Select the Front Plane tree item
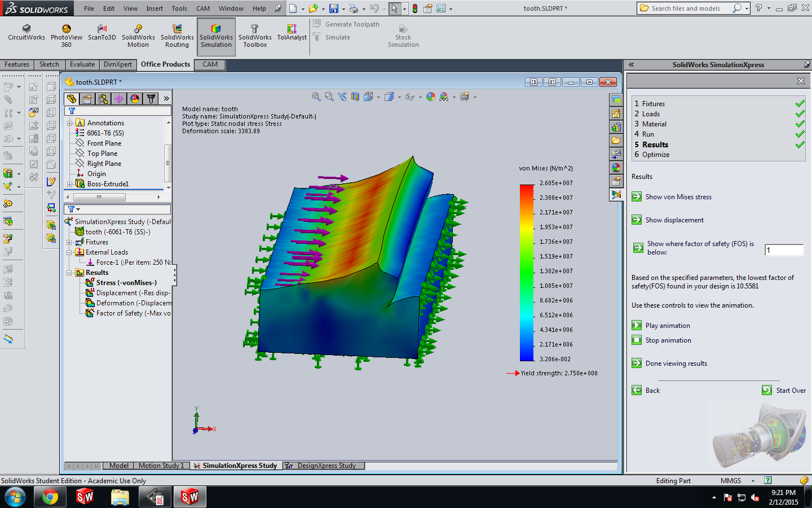 (x=99, y=143)
